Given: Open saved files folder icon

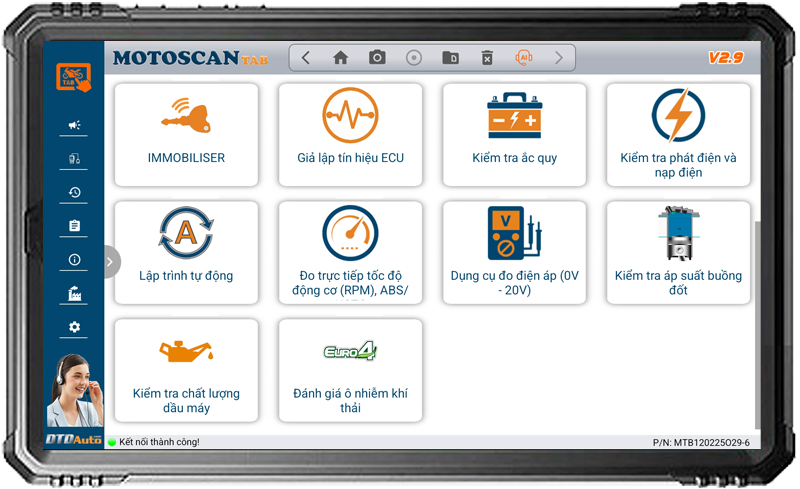Looking at the screenshot, I should (451, 58).
